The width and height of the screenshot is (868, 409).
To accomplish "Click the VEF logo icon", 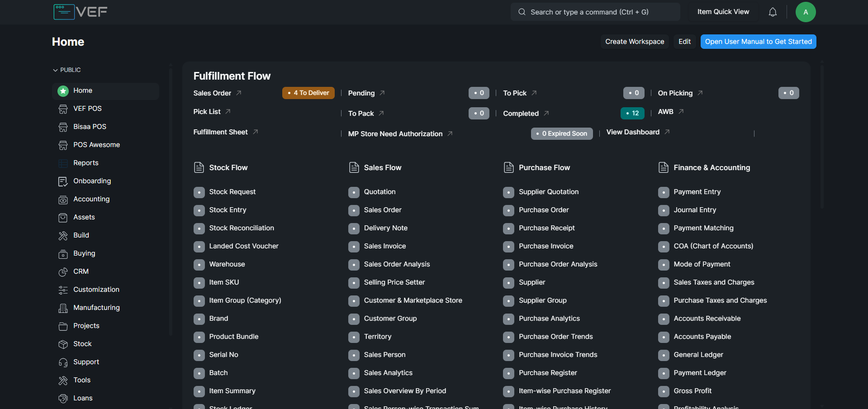I will (x=64, y=12).
